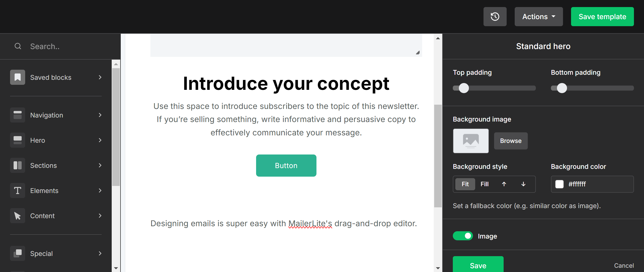Click the Saved blocks sidebar icon
The height and width of the screenshot is (272, 644).
tap(17, 78)
